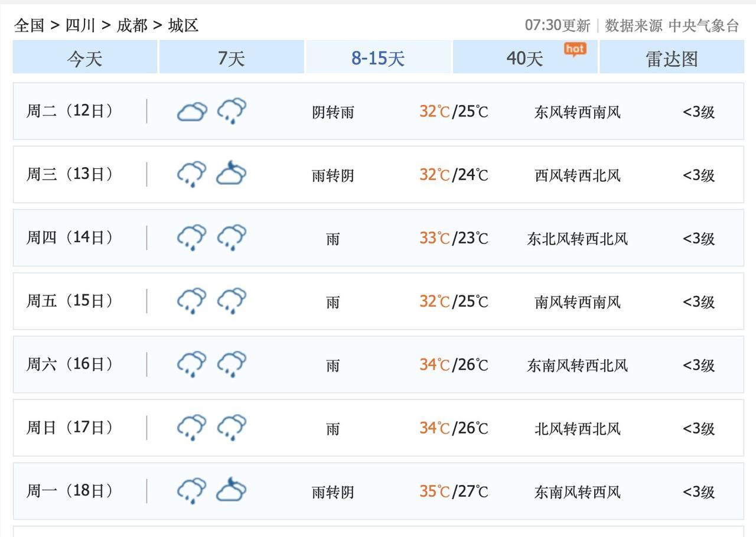Click the first rain icon for Saturday 16日
This screenshot has width=756, height=537.
click(192, 364)
